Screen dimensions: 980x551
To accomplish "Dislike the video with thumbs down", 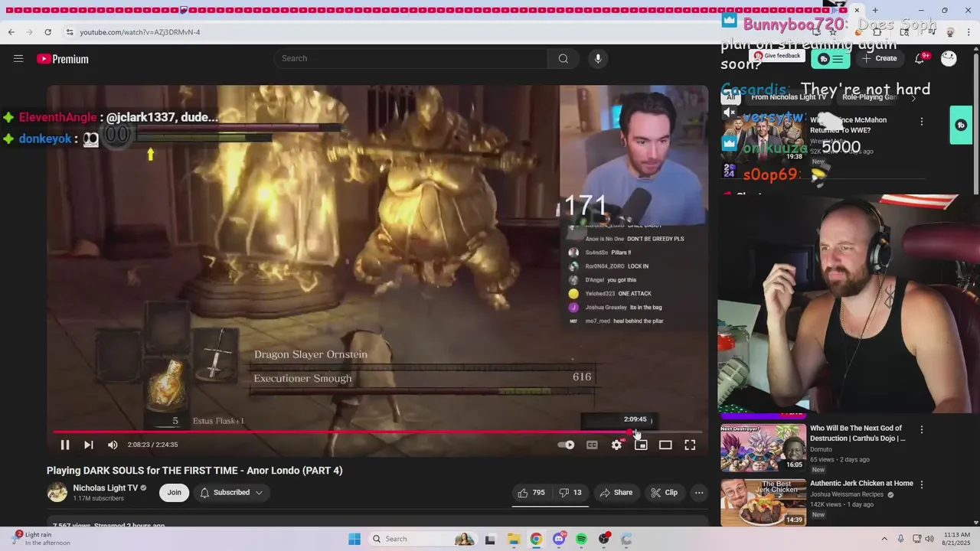I will 570,493.
